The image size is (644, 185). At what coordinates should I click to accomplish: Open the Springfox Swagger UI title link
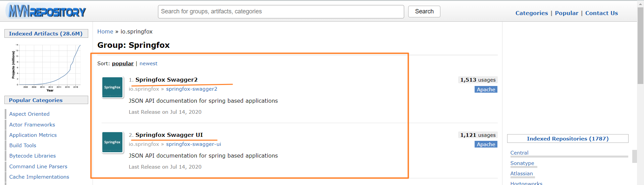169,135
